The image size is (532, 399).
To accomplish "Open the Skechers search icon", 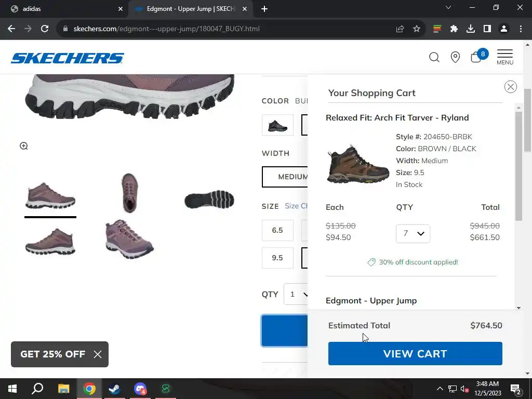I will (x=434, y=57).
